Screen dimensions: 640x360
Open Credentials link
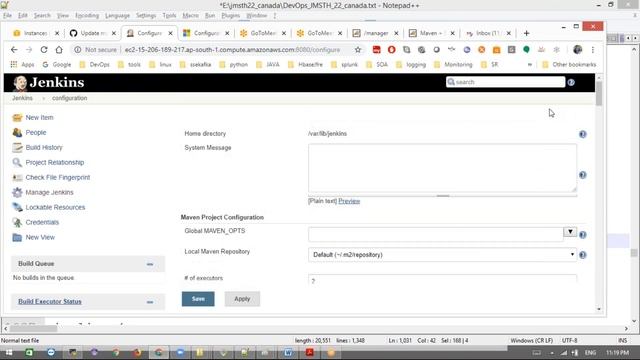coord(42,222)
